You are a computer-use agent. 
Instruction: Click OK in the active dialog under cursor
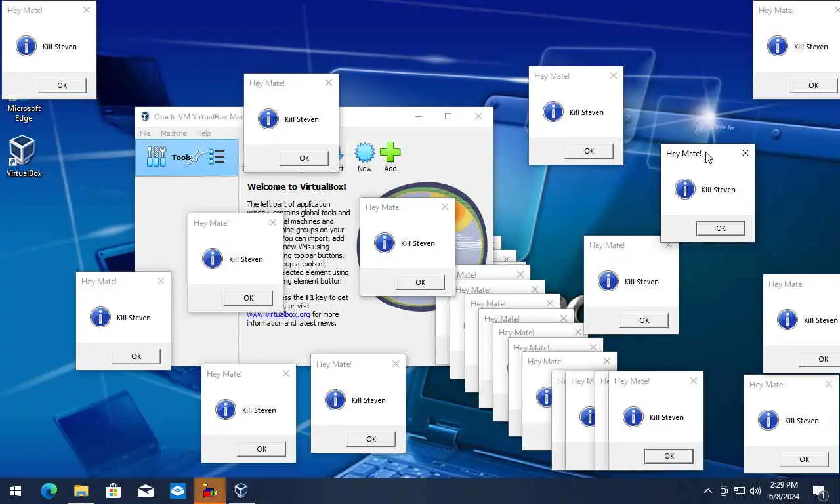[x=721, y=228]
